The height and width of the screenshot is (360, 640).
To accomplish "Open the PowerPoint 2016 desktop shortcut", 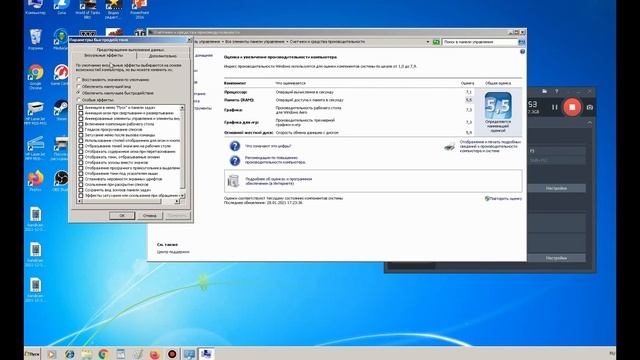I will point(140,9).
